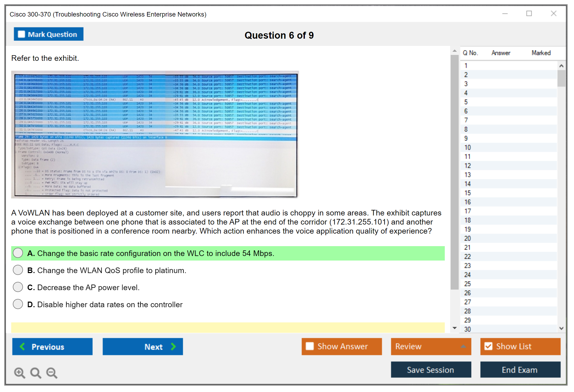Open the Wireshark exhibit image
The height and width of the screenshot is (392, 574).
pyautogui.click(x=155, y=135)
